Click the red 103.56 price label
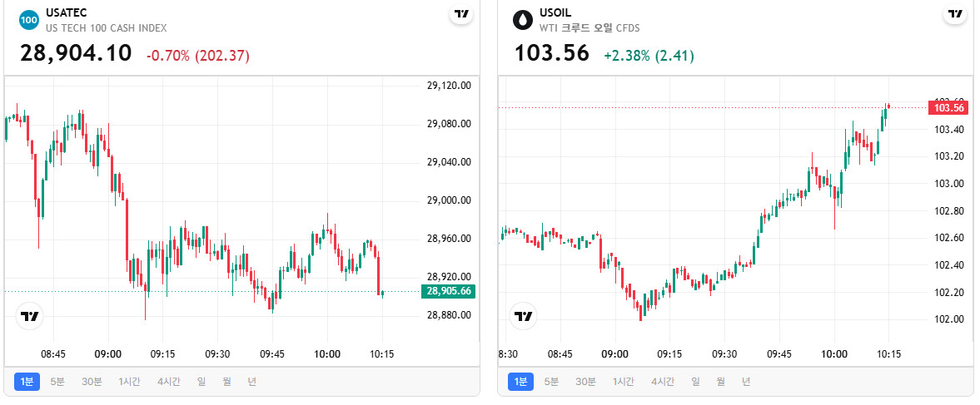 950,108
